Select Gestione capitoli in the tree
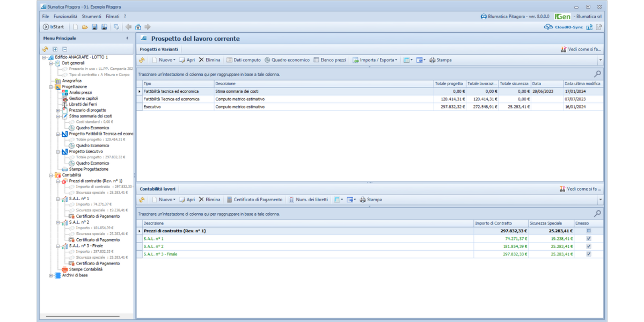The image size is (644, 322). [x=83, y=98]
